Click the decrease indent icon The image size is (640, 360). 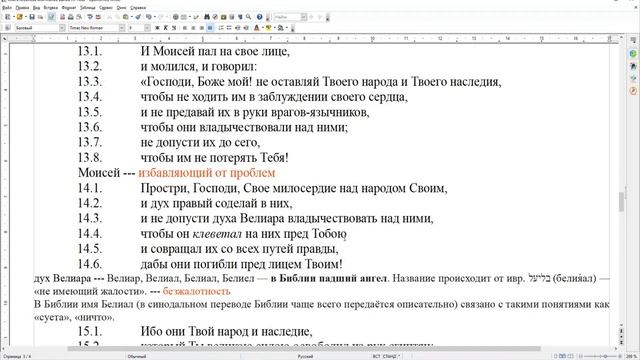pos(237,28)
